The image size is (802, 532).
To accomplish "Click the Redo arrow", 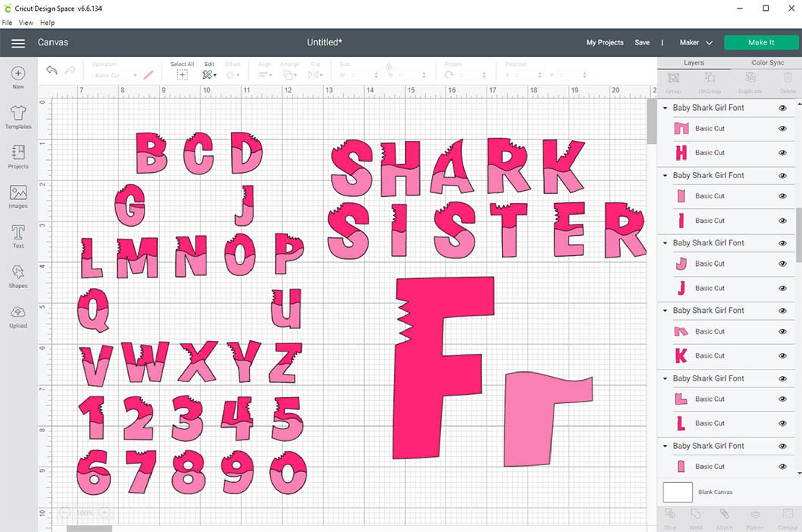I will click(70, 70).
